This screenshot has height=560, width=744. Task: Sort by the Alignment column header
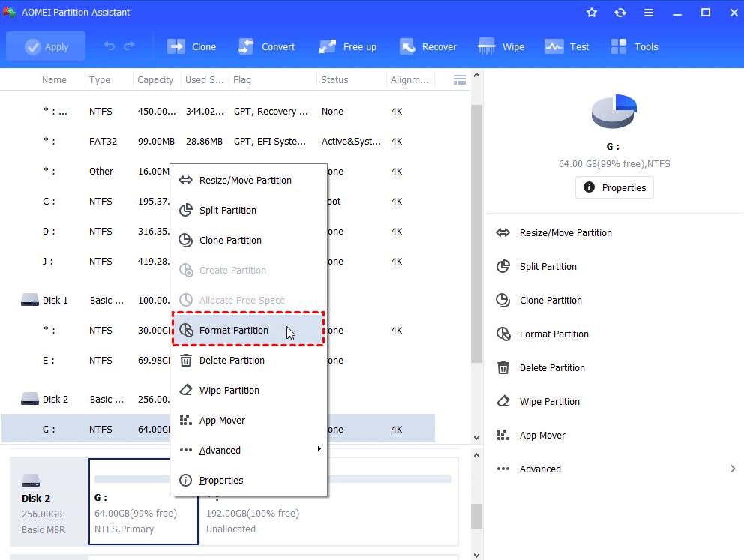[409, 80]
